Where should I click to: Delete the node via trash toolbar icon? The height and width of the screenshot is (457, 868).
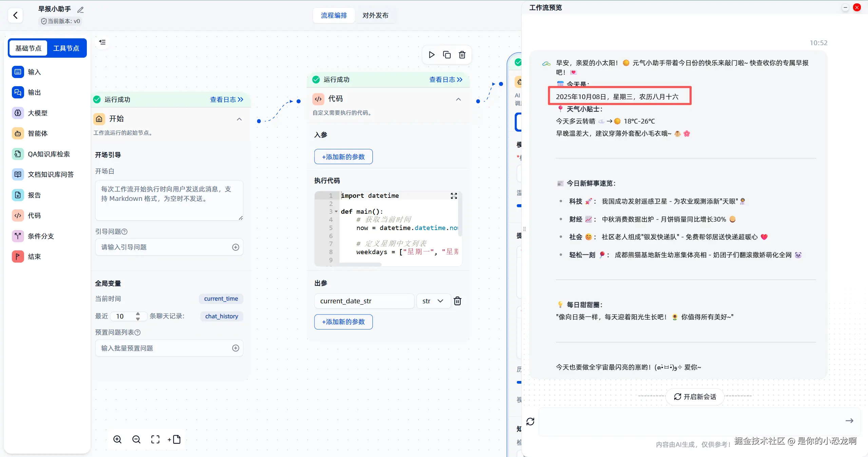[x=462, y=55]
